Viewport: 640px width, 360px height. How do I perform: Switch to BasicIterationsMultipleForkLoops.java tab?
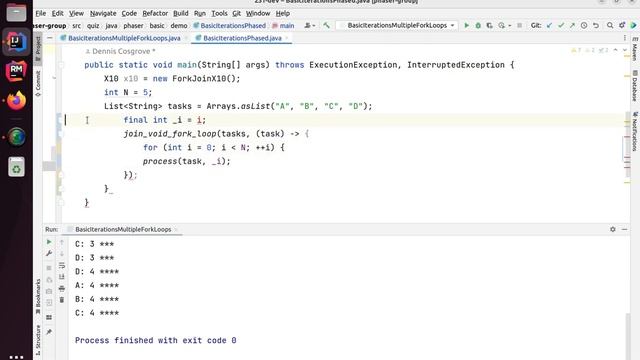pyautogui.click(x=124, y=38)
